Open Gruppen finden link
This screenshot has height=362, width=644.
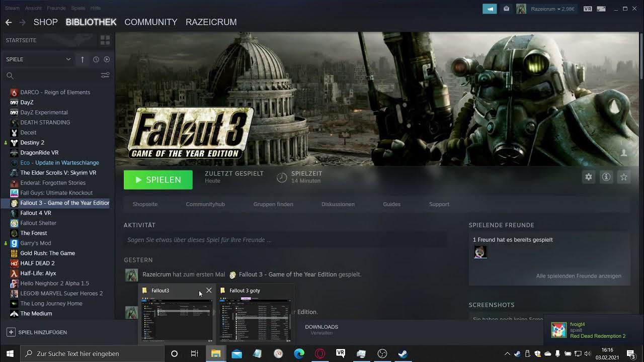[273, 204]
